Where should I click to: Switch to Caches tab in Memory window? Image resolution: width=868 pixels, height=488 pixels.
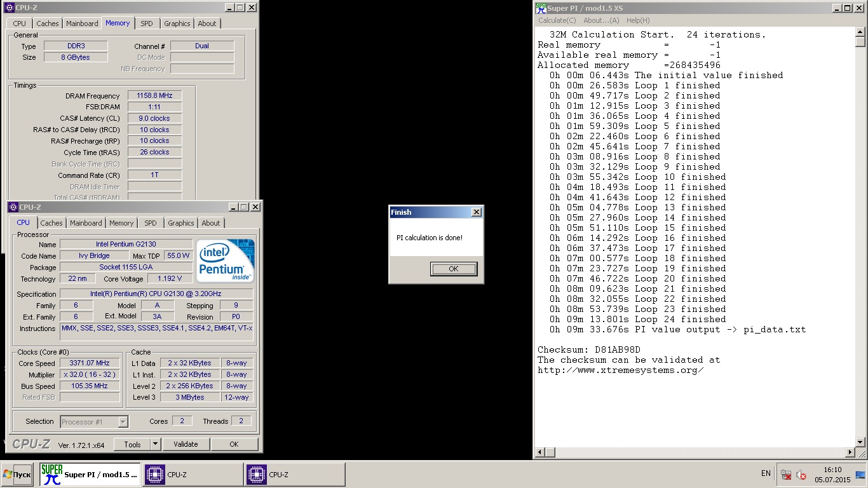point(48,24)
